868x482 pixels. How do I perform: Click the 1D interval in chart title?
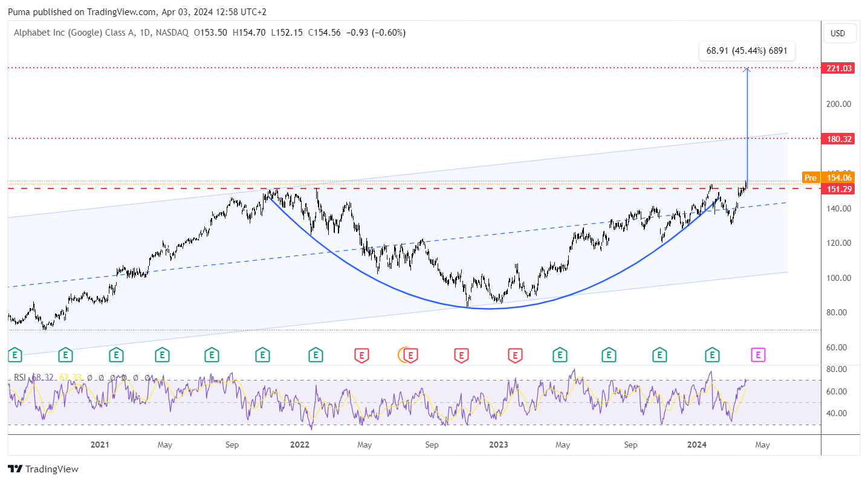point(145,33)
